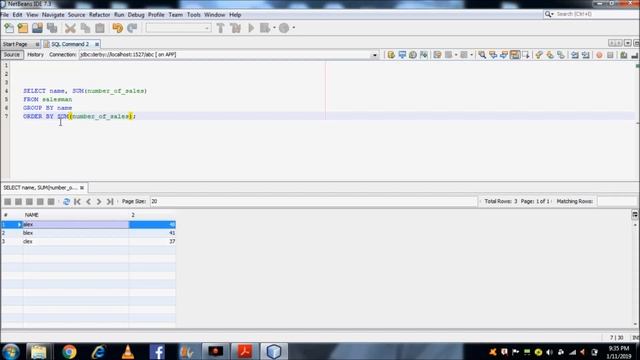The width and height of the screenshot is (640, 360).
Task: Click the Cut scissors icon
Action: pos(70,28)
